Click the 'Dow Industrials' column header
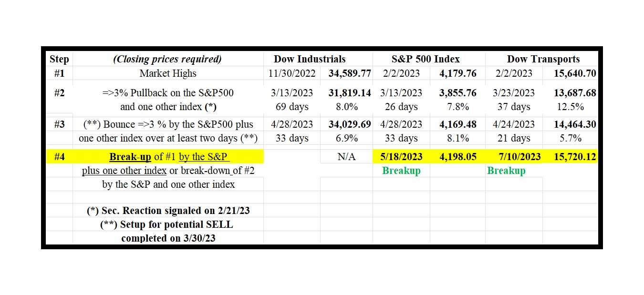 [x=310, y=60]
